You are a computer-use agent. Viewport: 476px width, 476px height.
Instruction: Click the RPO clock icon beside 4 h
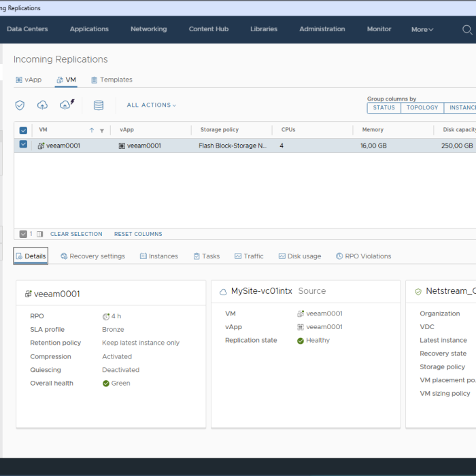105,317
